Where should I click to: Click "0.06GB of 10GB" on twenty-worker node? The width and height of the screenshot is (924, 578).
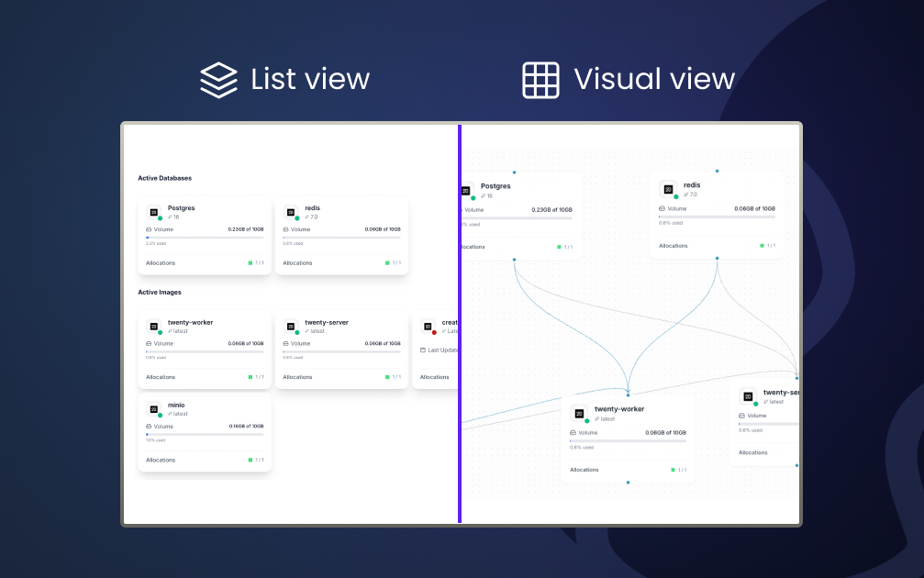click(666, 432)
